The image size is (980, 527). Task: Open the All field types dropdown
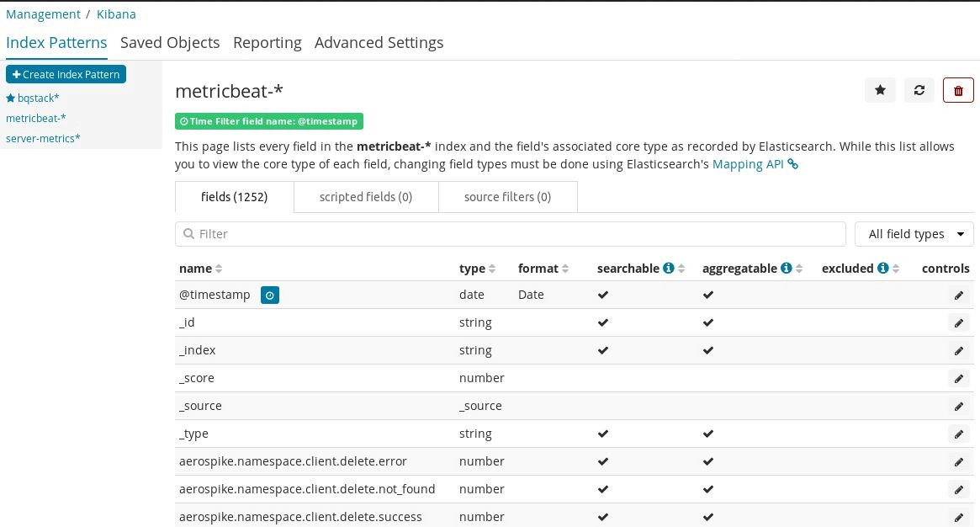pyautogui.click(x=914, y=234)
